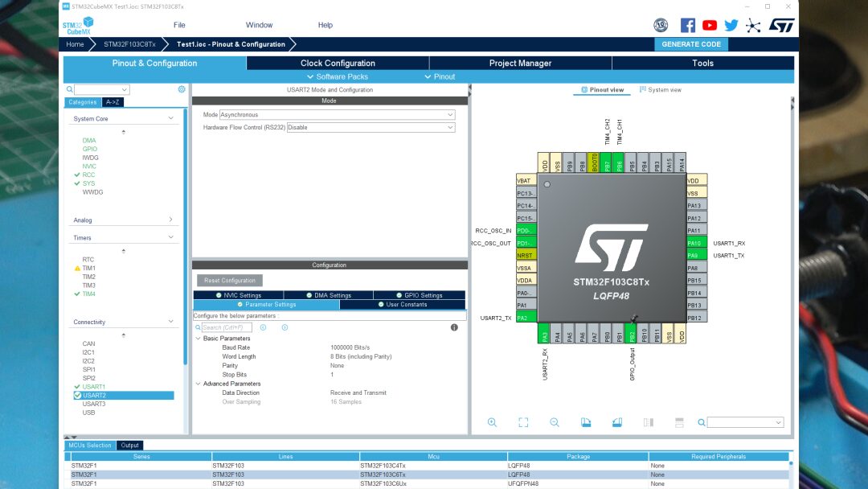Click the Reset Configuration button
Image resolution: width=868 pixels, height=489 pixels.
pos(230,280)
